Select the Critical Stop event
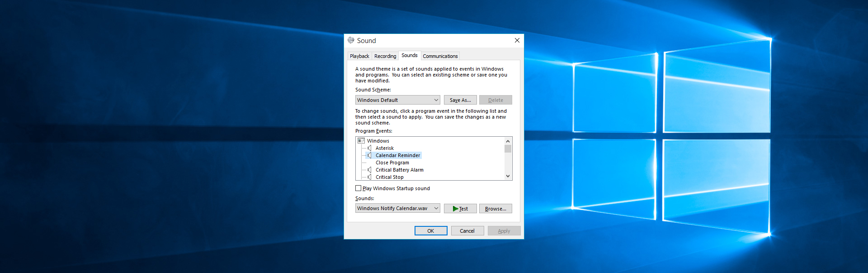868x273 pixels. (x=390, y=177)
